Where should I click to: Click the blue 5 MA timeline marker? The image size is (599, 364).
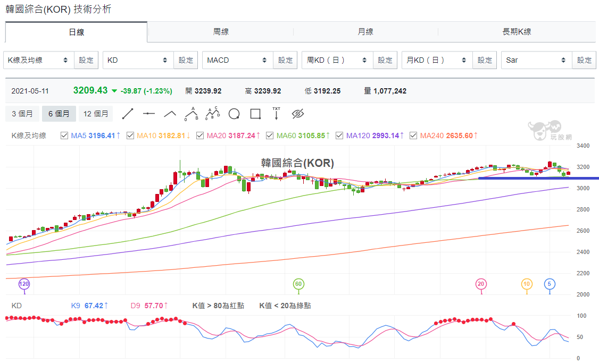tap(550, 284)
